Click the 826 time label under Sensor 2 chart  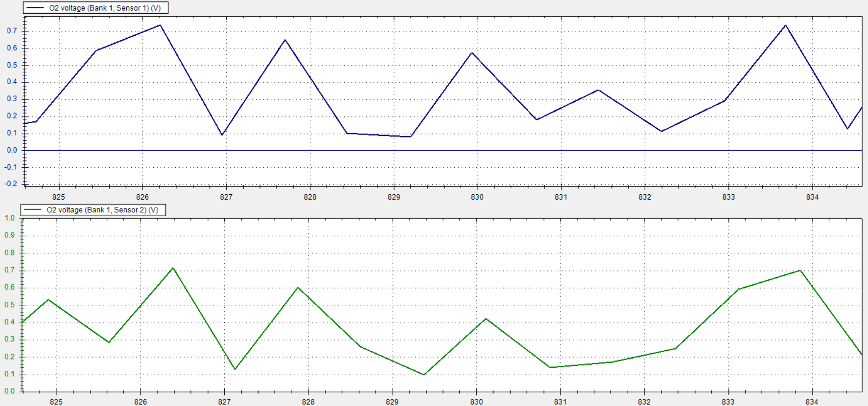(141, 402)
